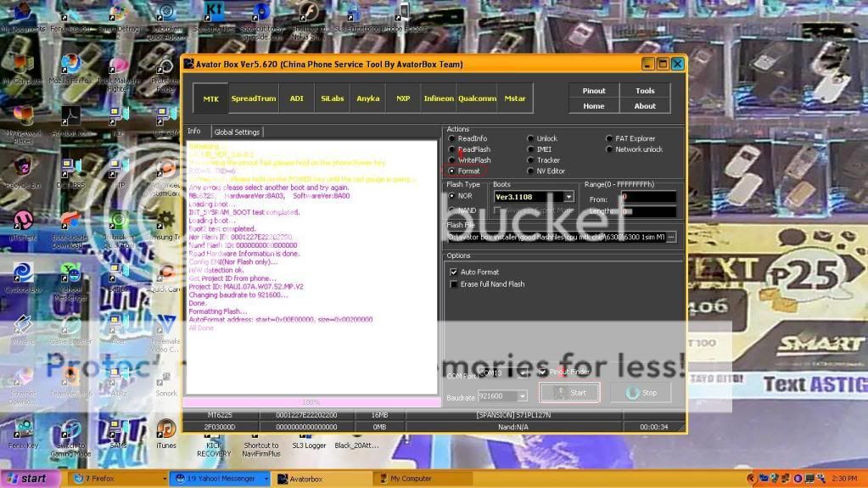Open the Global Settings tab
868x488 pixels.
click(x=237, y=132)
